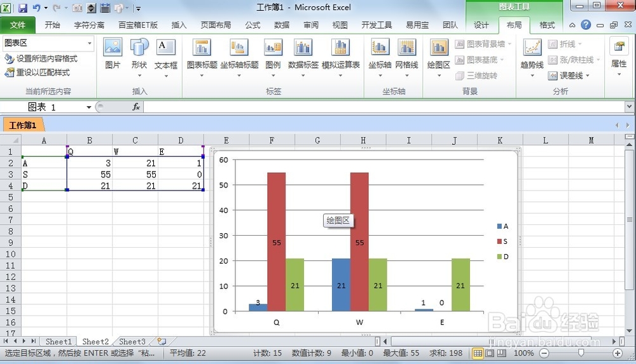Open the Trendline (趋势线) options
Screen dimensions: 636x364
(x=532, y=57)
